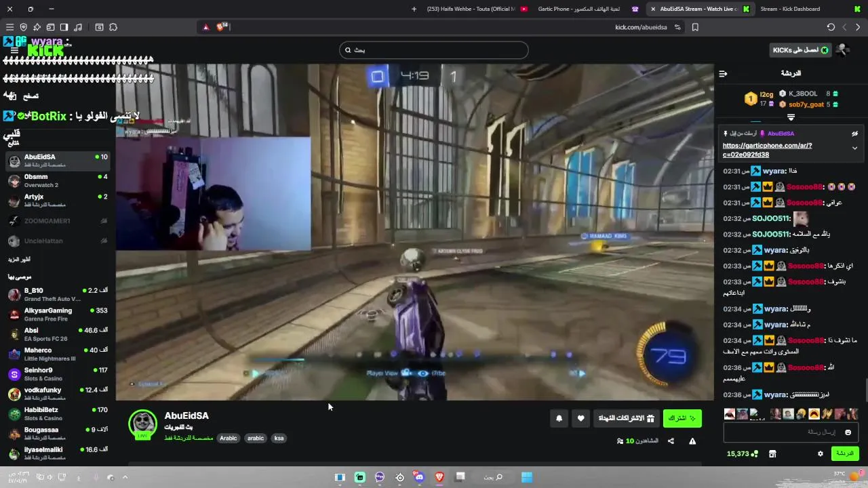Open vodkafunky channel in sidebar
Image resolution: width=868 pixels, height=488 pixels.
(x=57, y=394)
